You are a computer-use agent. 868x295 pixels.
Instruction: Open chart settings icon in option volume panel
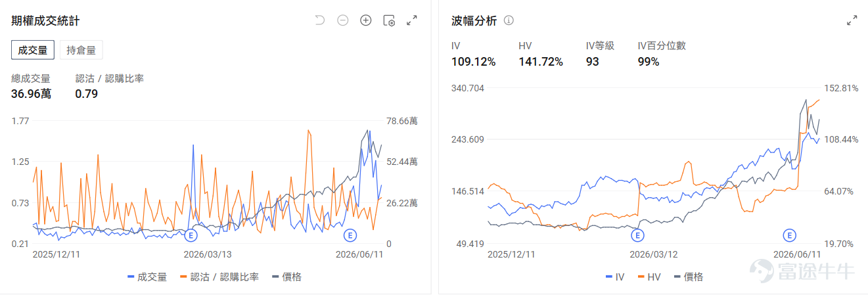(x=389, y=20)
